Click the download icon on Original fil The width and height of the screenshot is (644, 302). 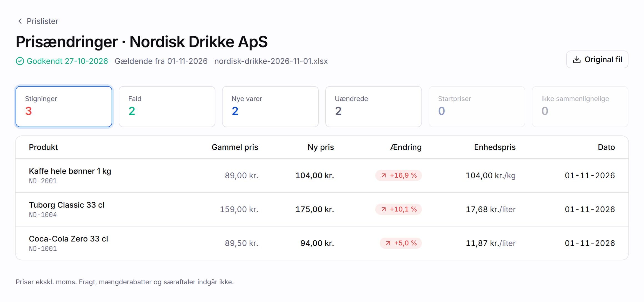pyautogui.click(x=577, y=59)
